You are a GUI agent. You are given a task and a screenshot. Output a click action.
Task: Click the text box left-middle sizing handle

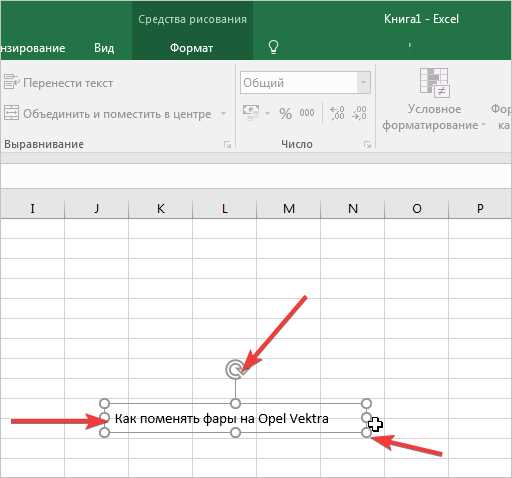tap(104, 418)
